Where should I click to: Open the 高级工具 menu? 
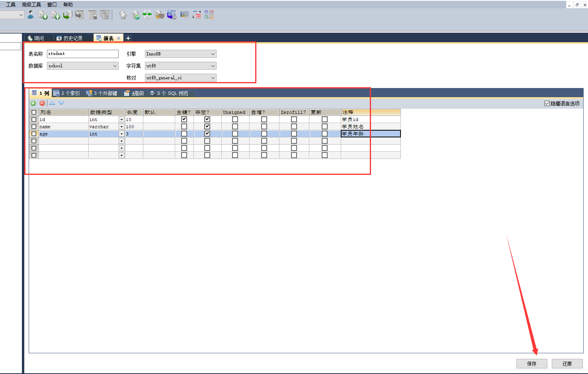pos(31,5)
